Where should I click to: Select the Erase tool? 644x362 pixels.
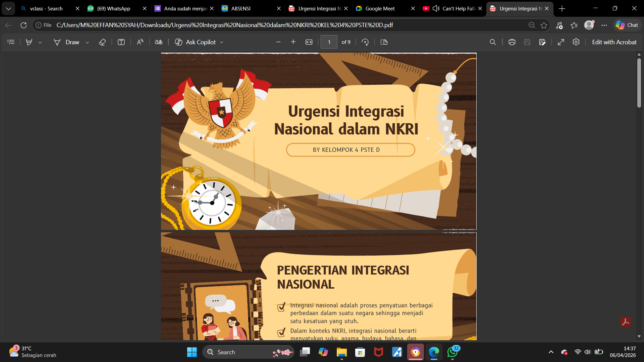[103, 42]
